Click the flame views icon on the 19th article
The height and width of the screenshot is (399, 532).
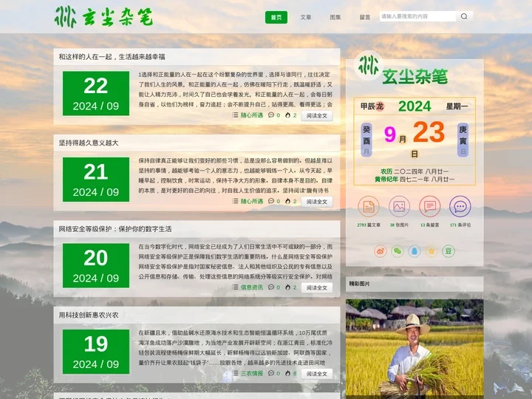click(287, 373)
